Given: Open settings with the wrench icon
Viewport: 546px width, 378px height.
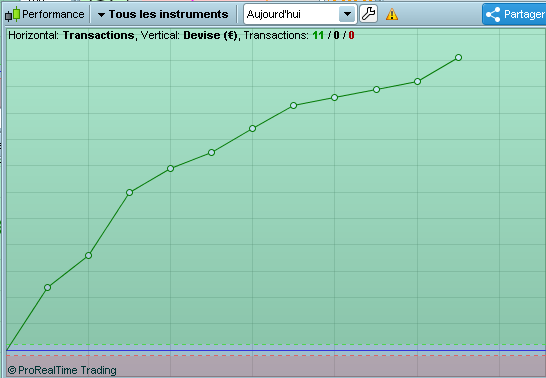Looking at the screenshot, I should click(x=368, y=14).
